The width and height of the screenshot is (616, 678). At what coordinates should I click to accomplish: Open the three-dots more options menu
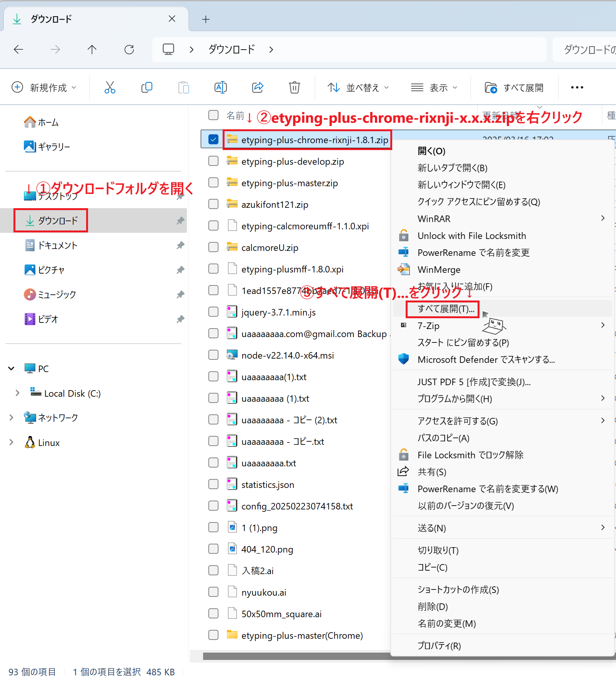(x=577, y=87)
